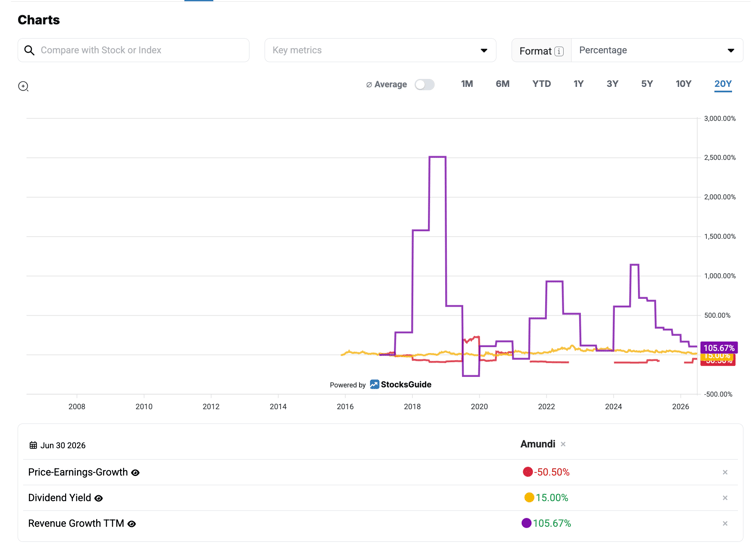The width and height of the screenshot is (756, 549).
Task: Click the StocksGuide logo on the chart
Action: click(x=401, y=384)
